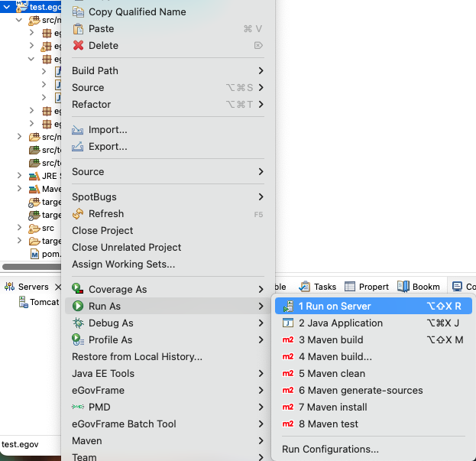476x461 pixels.
Task: Open the Refactor submenu arrow
Action: [261, 105]
